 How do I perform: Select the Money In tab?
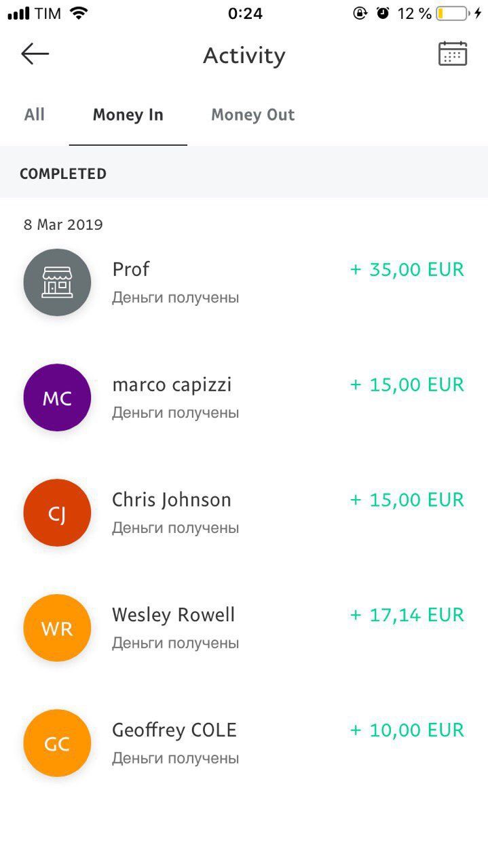pos(128,115)
